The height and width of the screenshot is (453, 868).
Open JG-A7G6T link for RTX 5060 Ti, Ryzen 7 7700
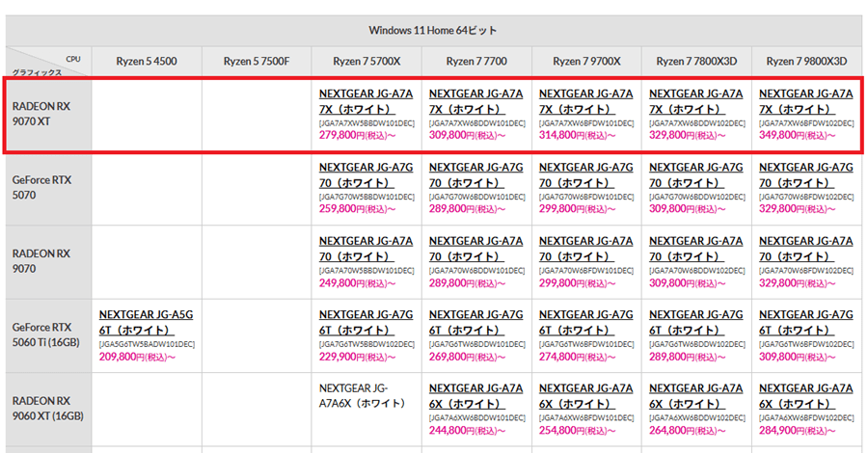476,323
